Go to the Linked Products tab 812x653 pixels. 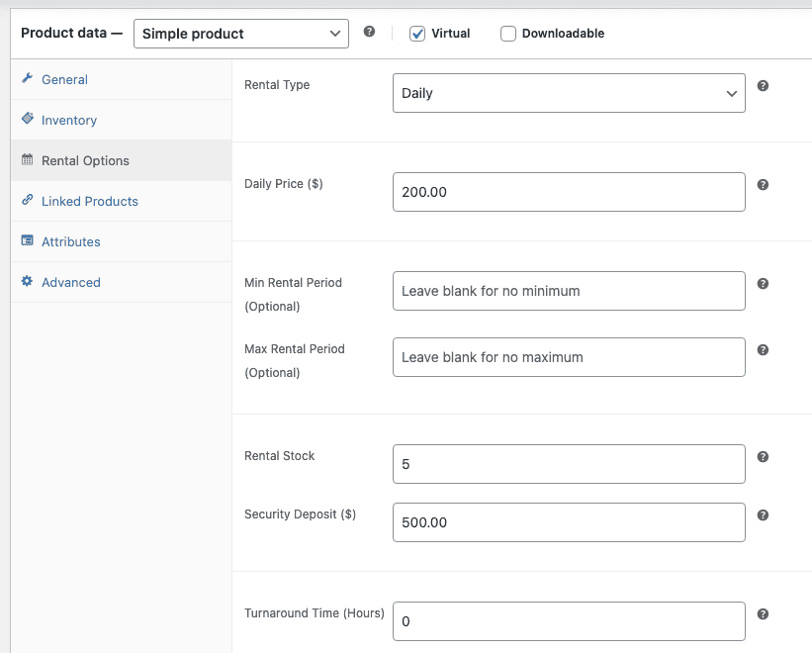pyautogui.click(x=89, y=201)
